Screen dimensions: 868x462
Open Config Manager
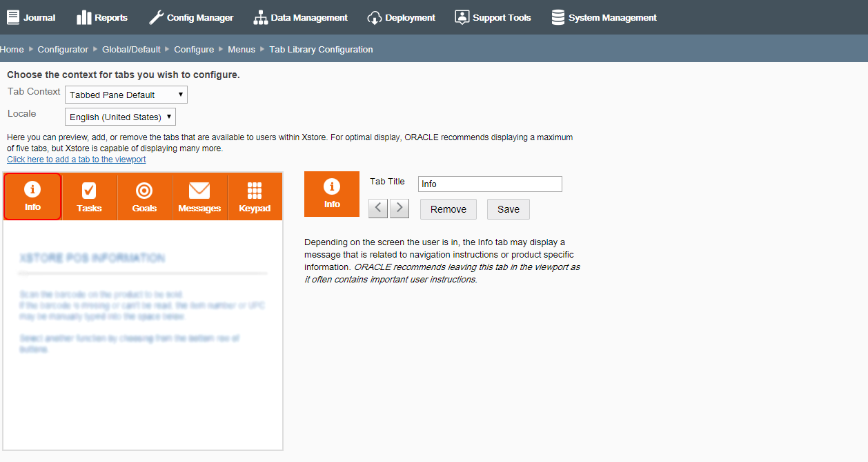tap(191, 17)
